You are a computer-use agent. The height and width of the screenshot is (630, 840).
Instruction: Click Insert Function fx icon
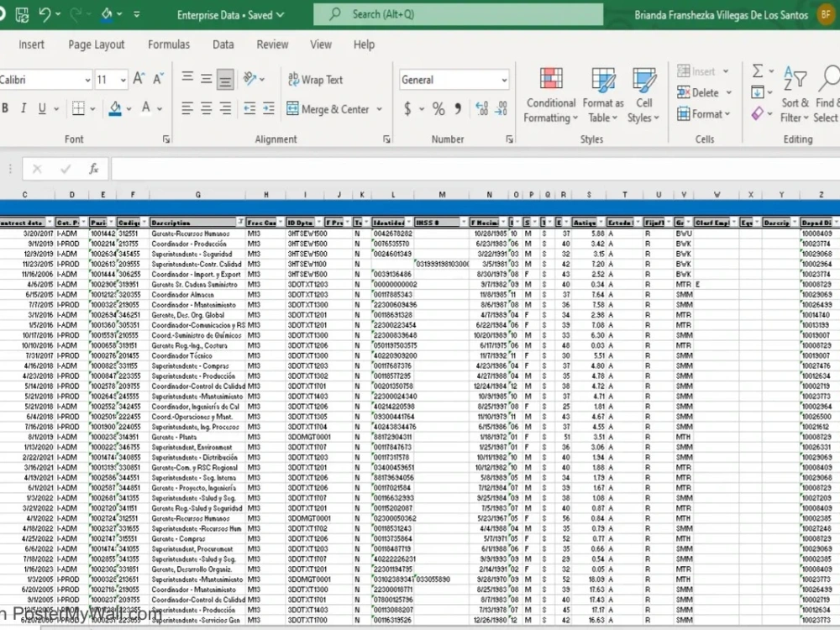click(x=94, y=170)
